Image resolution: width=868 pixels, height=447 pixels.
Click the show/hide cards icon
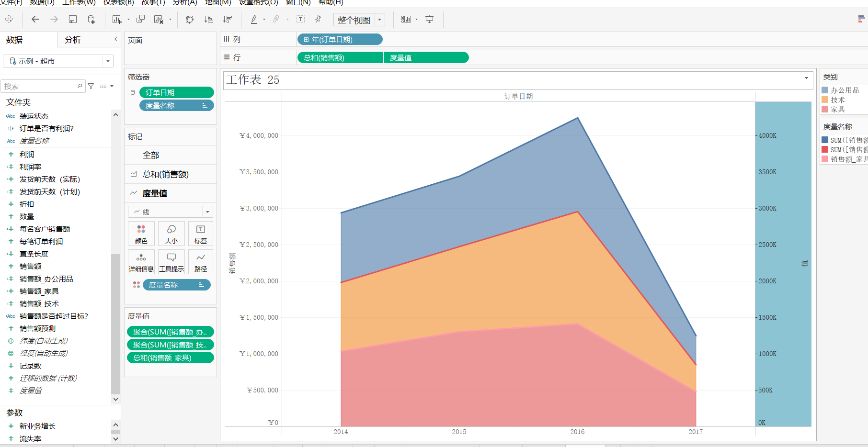click(x=406, y=19)
